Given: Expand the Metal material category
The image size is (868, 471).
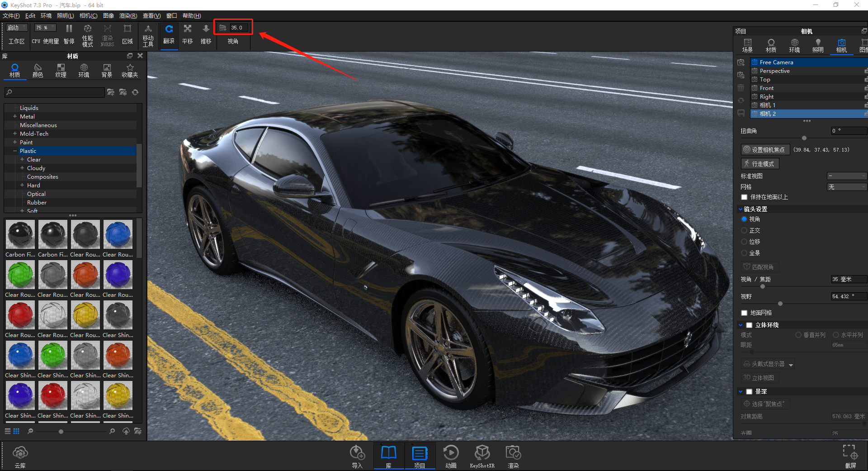Looking at the screenshot, I should (x=15, y=116).
